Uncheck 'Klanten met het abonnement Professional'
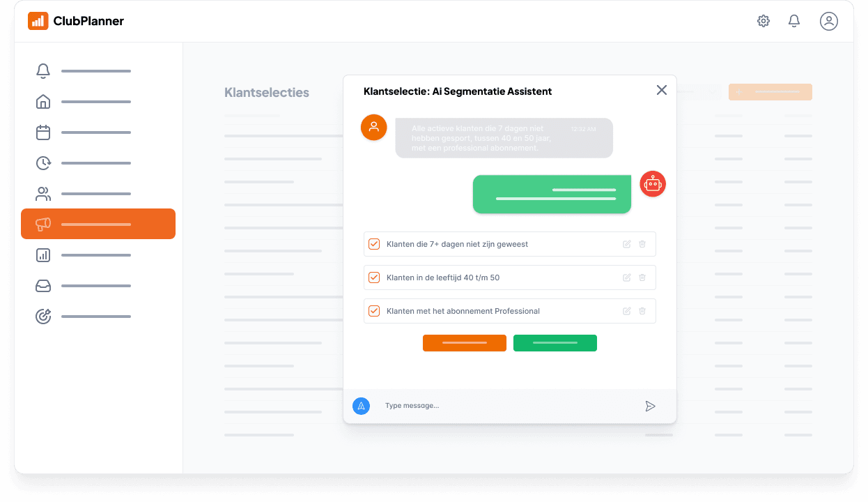 pyautogui.click(x=374, y=311)
